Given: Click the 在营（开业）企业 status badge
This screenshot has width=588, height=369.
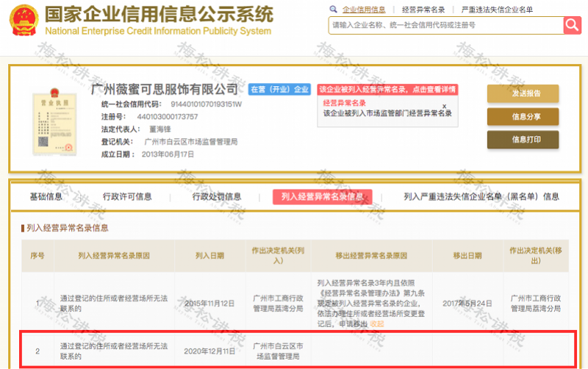Looking at the screenshot, I should pyautogui.click(x=279, y=89).
